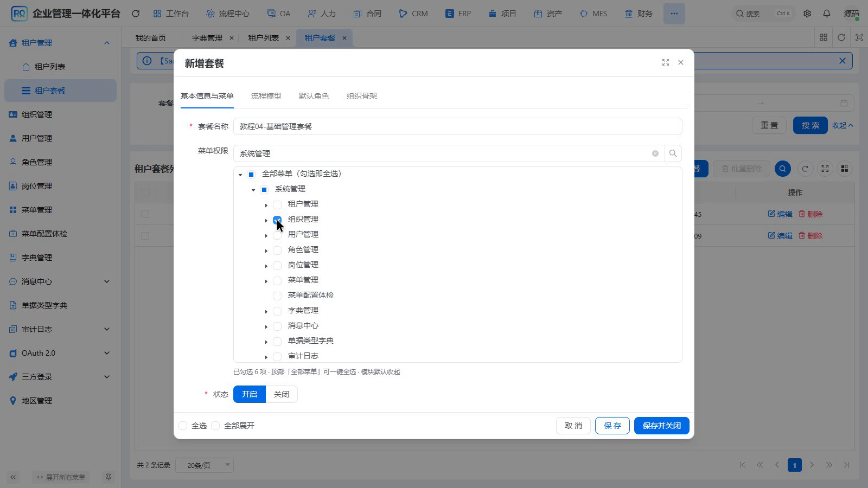Check the 菜单配置体检 checkbox
868x488 pixels.
(277, 296)
